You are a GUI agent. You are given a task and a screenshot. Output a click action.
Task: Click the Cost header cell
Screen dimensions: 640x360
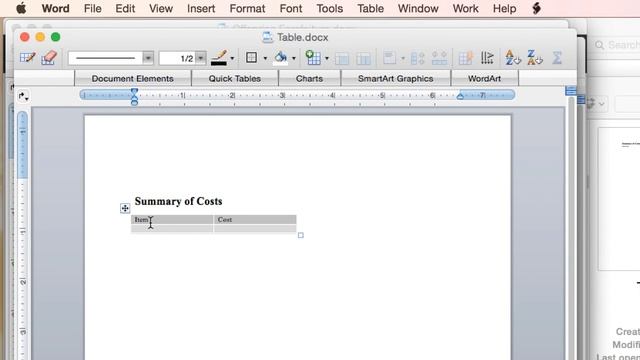(255, 220)
